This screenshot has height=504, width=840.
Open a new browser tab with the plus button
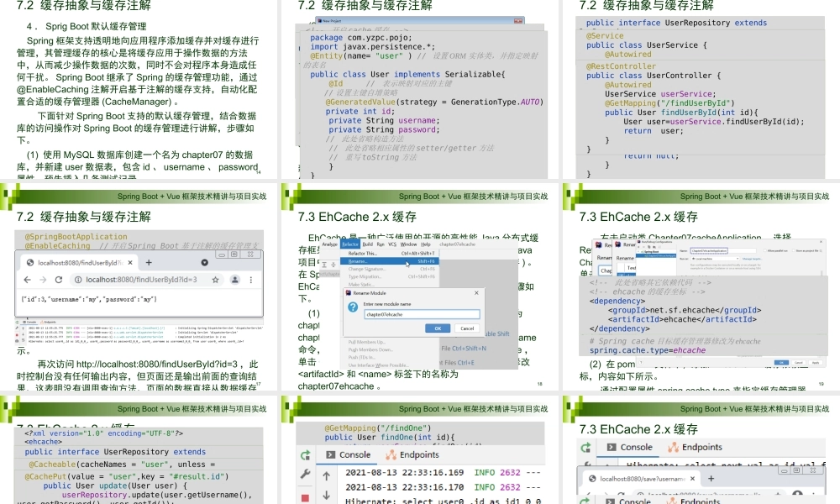149,261
